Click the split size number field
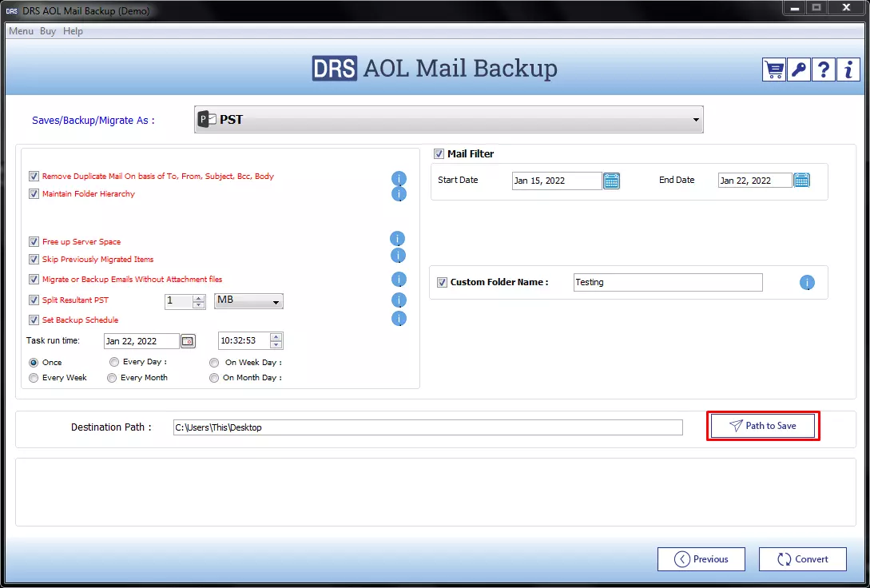Image resolution: width=870 pixels, height=588 pixels. pos(179,301)
